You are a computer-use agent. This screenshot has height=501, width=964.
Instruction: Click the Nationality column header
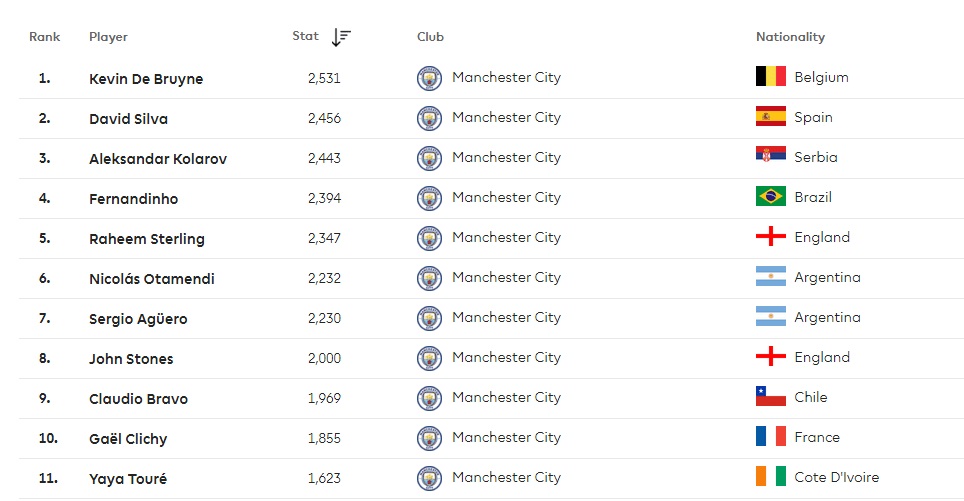coord(790,37)
